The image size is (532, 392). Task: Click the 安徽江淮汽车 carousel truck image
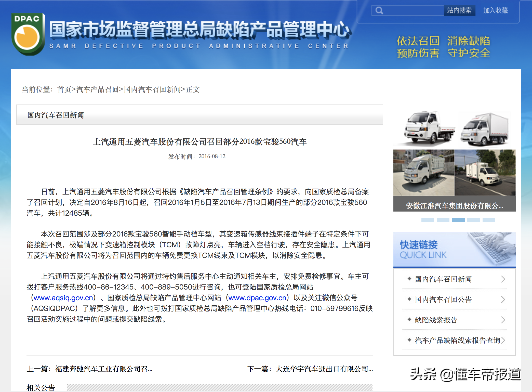tap(454, 153)
